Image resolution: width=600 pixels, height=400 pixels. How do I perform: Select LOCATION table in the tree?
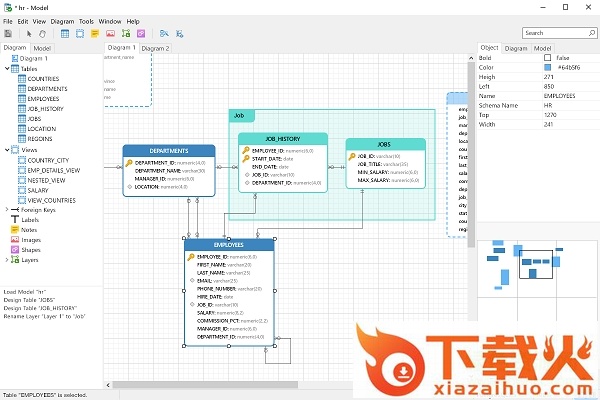42,129
